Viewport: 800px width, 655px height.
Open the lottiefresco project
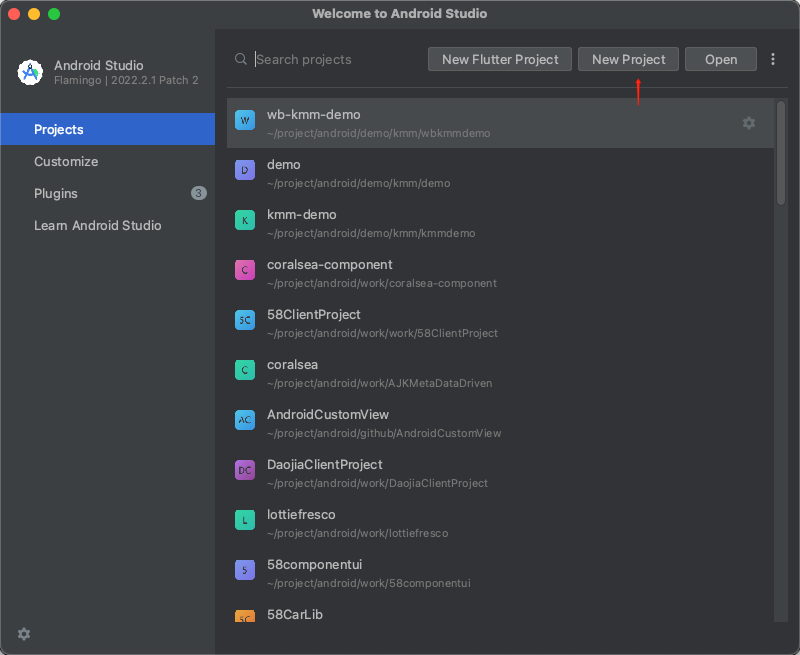[x=500, y=523]
